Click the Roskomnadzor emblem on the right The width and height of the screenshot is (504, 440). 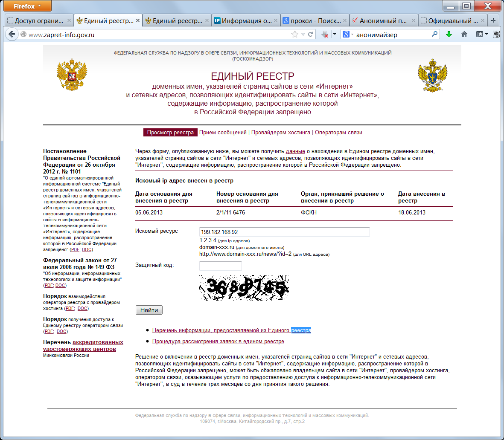coord(432,76)
